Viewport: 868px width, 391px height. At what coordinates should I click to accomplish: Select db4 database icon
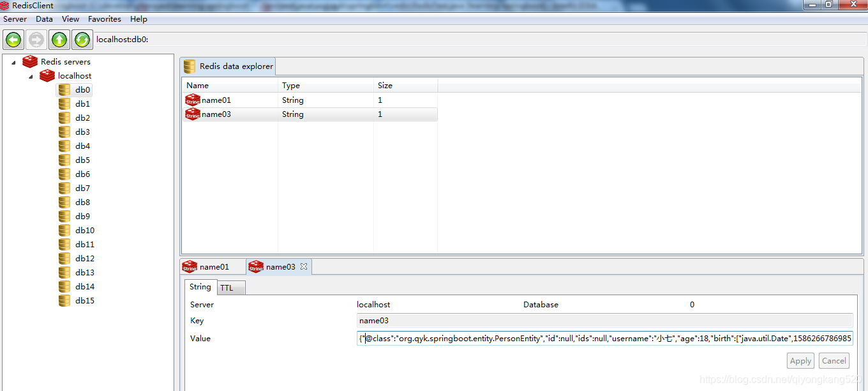pyautogui.click(x=64, y=146)
